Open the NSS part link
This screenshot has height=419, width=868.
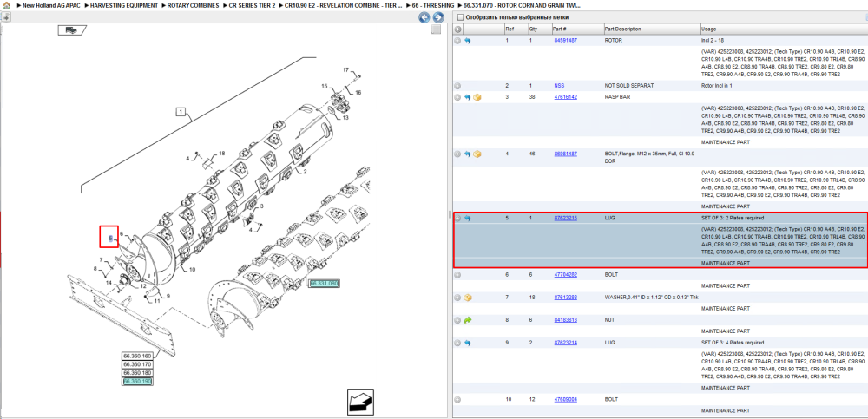tap(559, 86)
